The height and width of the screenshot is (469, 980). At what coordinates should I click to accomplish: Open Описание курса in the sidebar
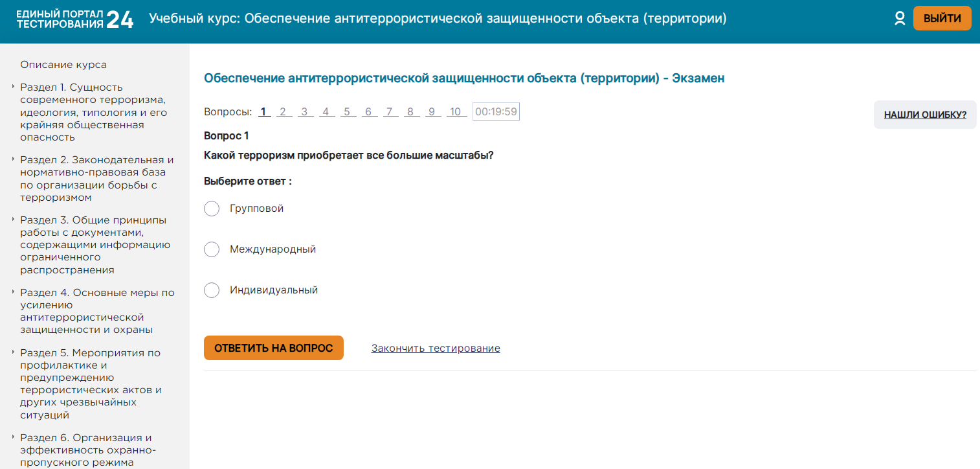pos(63,65)
